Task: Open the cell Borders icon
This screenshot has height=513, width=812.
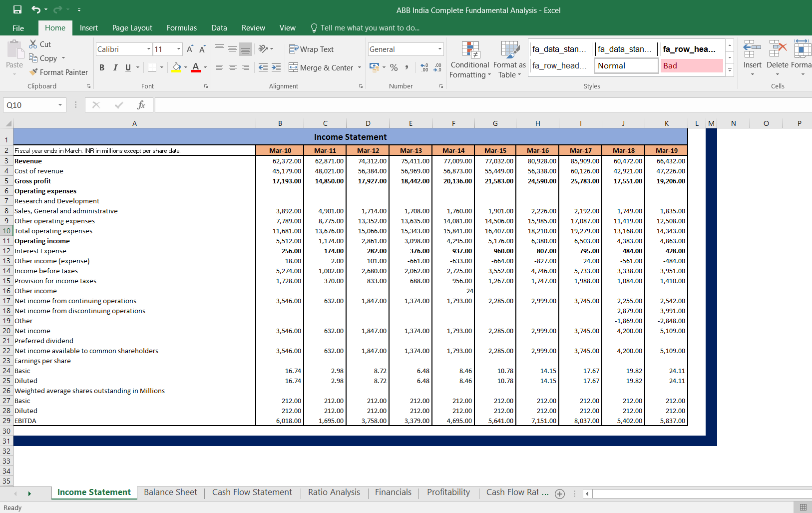Action: 152,67
